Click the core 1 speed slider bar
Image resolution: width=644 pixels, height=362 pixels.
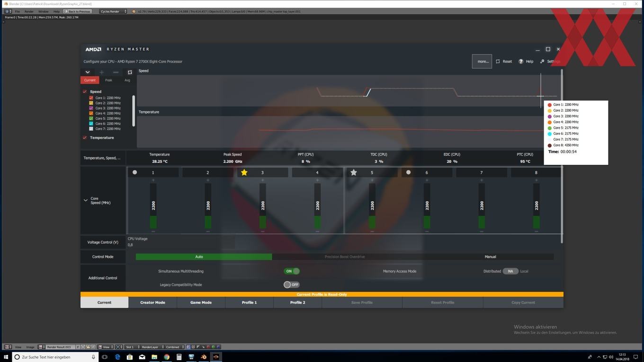point(153,206)
